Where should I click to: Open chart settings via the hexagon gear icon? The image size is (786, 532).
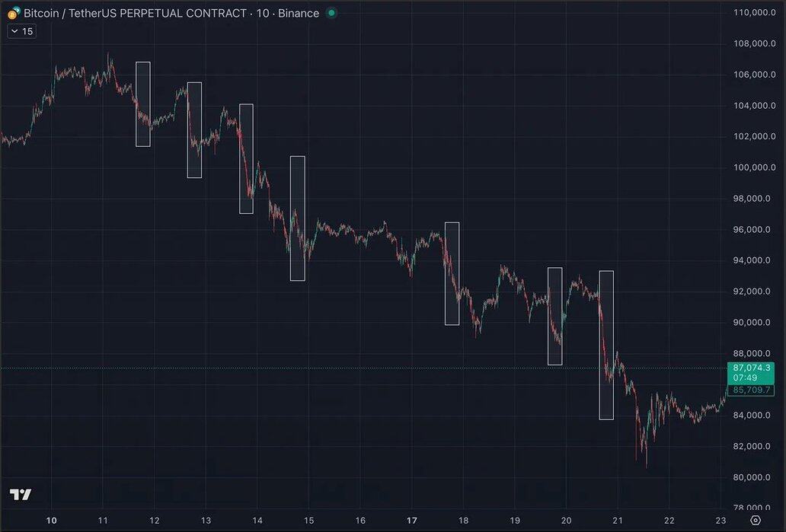tap(755, 521)
